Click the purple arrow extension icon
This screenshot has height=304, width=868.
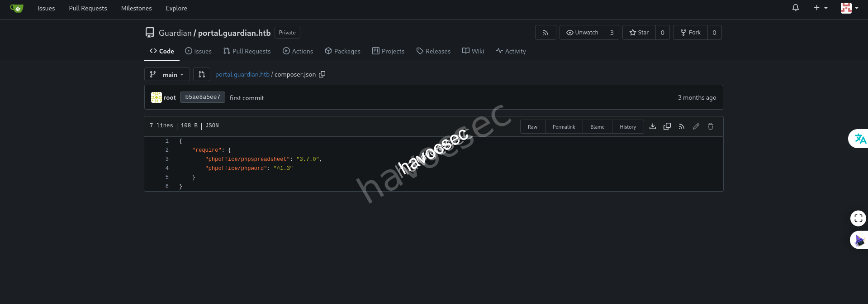(x=859, y=240)
